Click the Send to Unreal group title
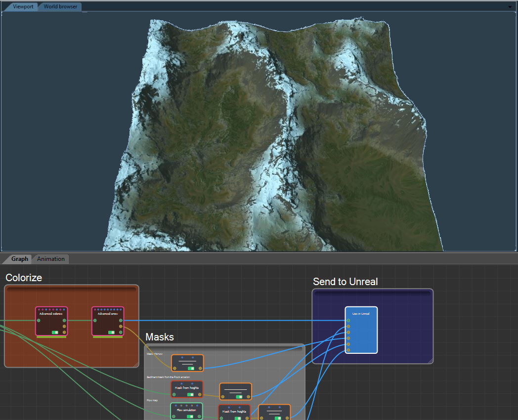 345,282
